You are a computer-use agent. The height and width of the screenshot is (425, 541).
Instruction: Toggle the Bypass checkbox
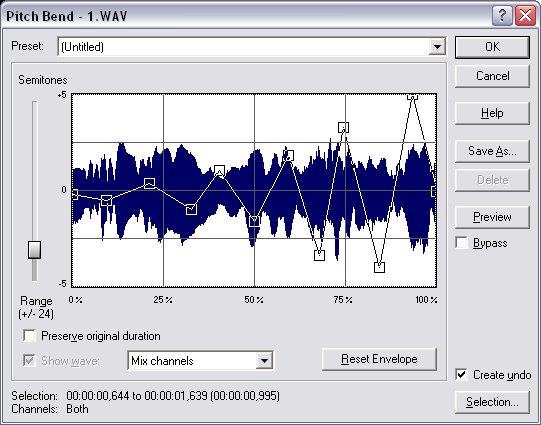tap(461, 243)
